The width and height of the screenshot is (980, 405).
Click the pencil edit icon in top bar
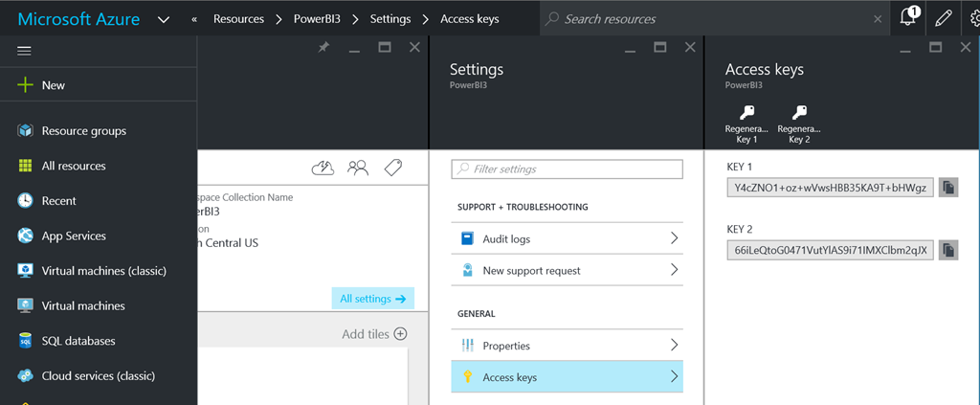(x=944, y=18)
